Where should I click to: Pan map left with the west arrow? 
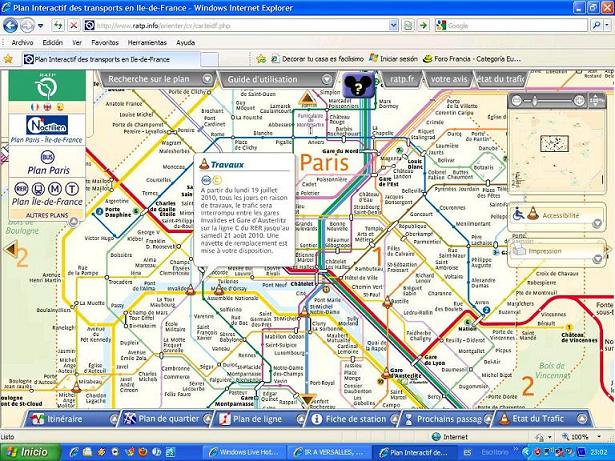(11, 249)
